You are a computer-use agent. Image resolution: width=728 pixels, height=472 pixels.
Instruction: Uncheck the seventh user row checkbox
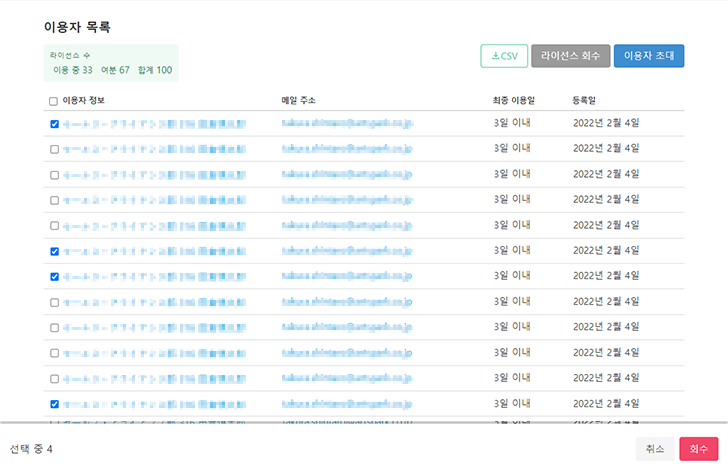tap(54, 277)
